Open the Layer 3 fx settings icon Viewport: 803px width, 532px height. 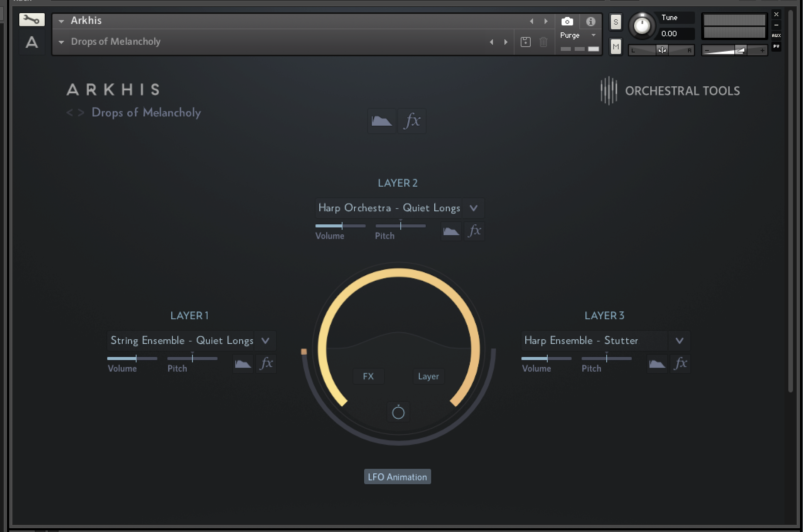click(680, 364)
